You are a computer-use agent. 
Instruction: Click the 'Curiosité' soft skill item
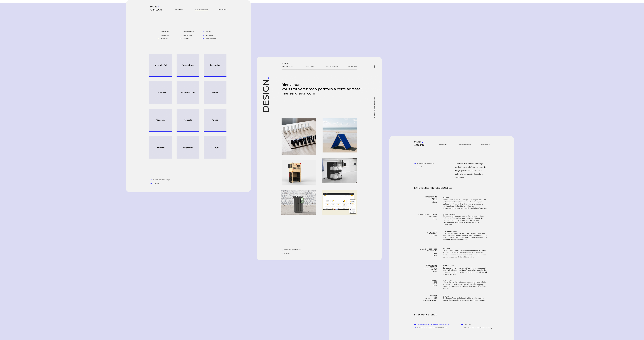pos(184,39)
